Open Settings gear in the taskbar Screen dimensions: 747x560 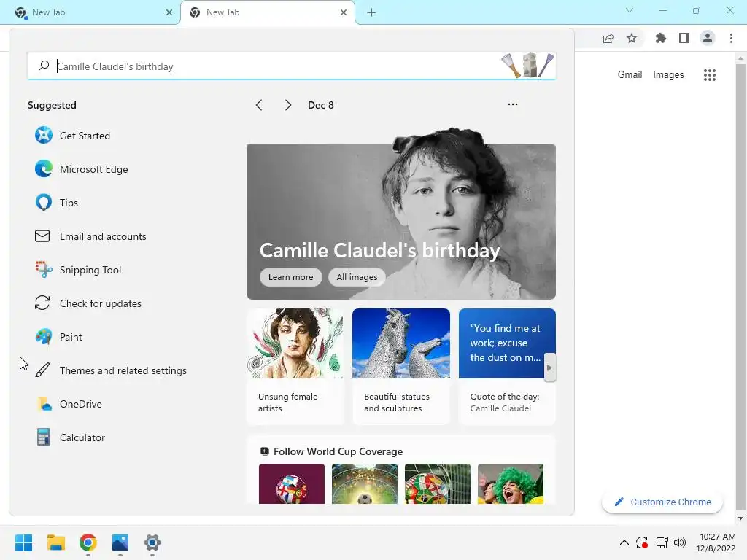coord(152,542)
